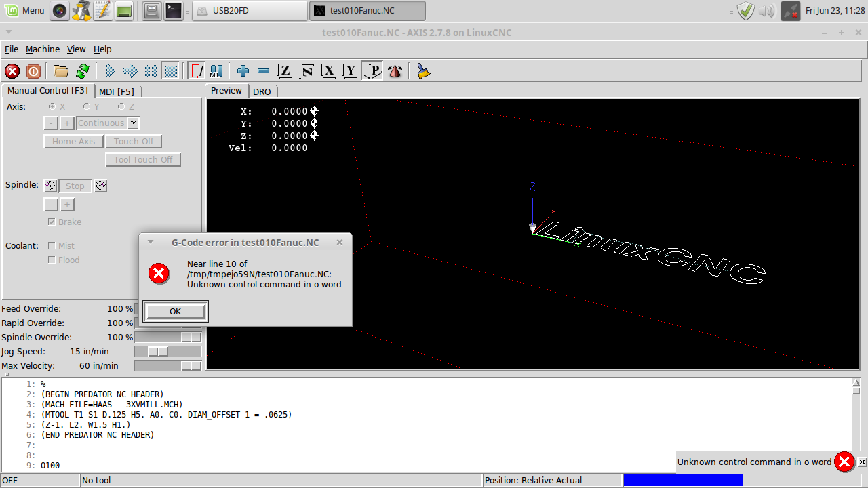Start the spindle counterclockwise

(50, 186)
